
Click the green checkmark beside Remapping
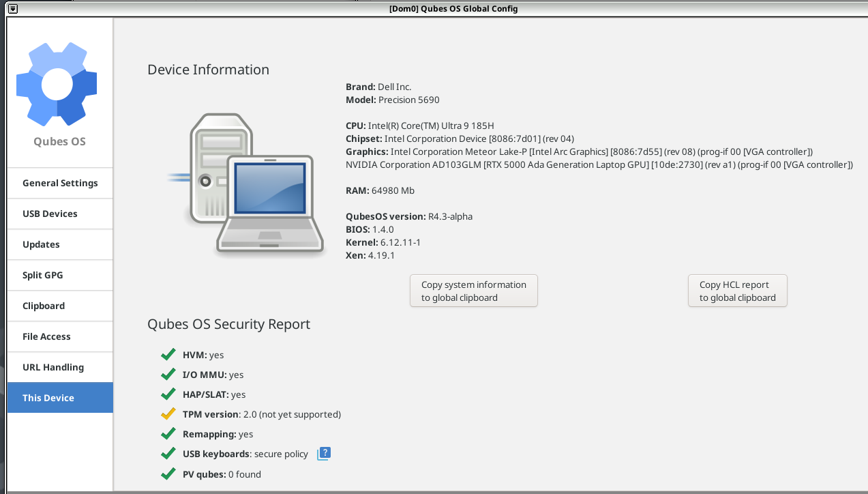(168, 434)
